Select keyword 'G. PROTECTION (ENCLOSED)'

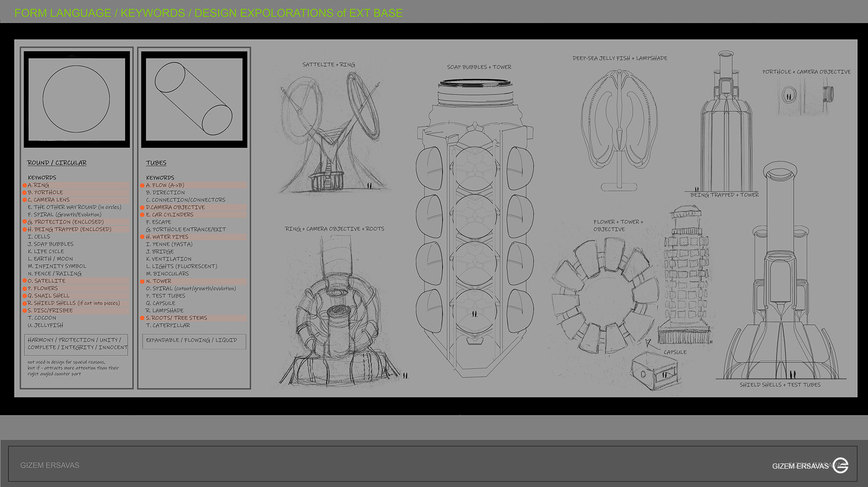65,222
